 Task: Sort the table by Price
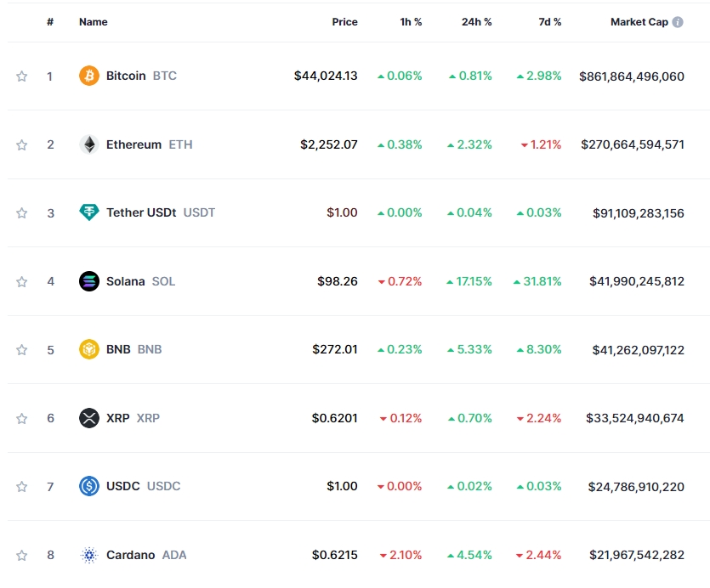click(x=344, y=22)
